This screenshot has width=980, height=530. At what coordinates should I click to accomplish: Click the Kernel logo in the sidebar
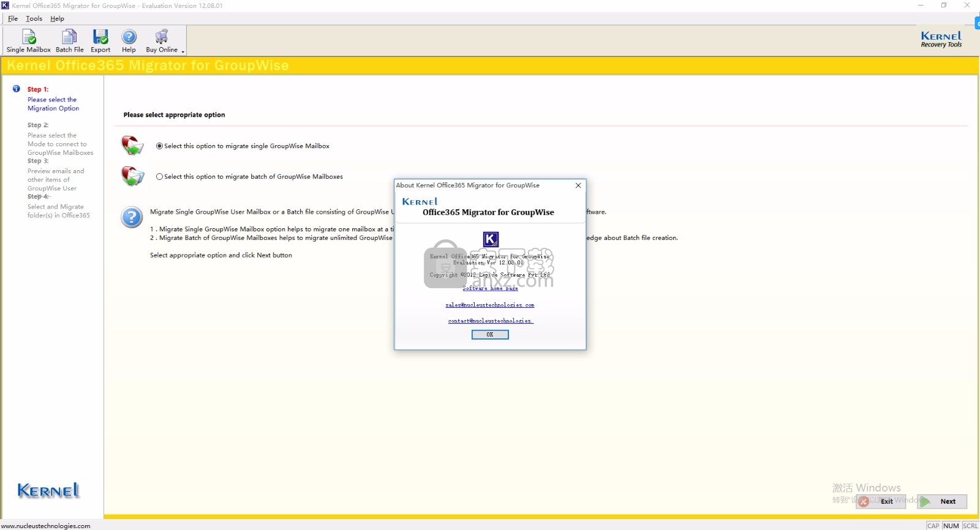pos(48,490)
